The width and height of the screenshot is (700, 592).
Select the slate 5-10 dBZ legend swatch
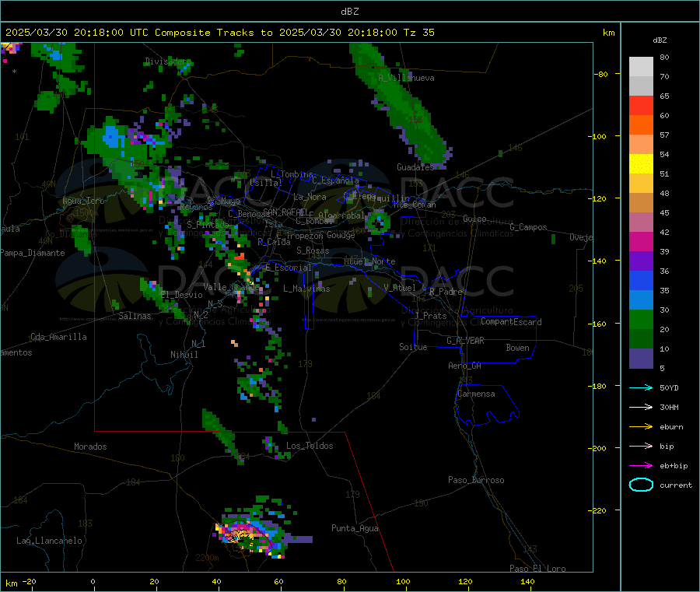(x=641, y=359)
